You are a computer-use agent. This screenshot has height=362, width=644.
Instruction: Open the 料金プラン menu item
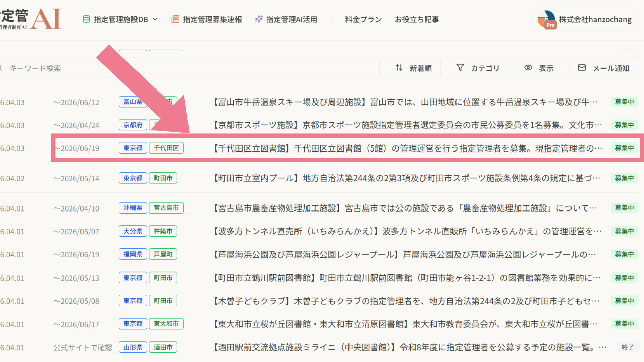tap(363, 19)
